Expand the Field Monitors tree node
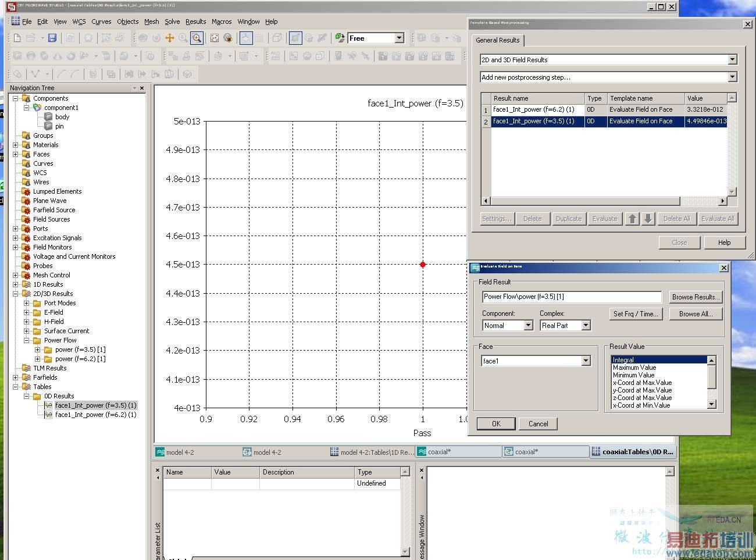Image resolution: width=756 pixels, height=560 pixels. (16, 247)
